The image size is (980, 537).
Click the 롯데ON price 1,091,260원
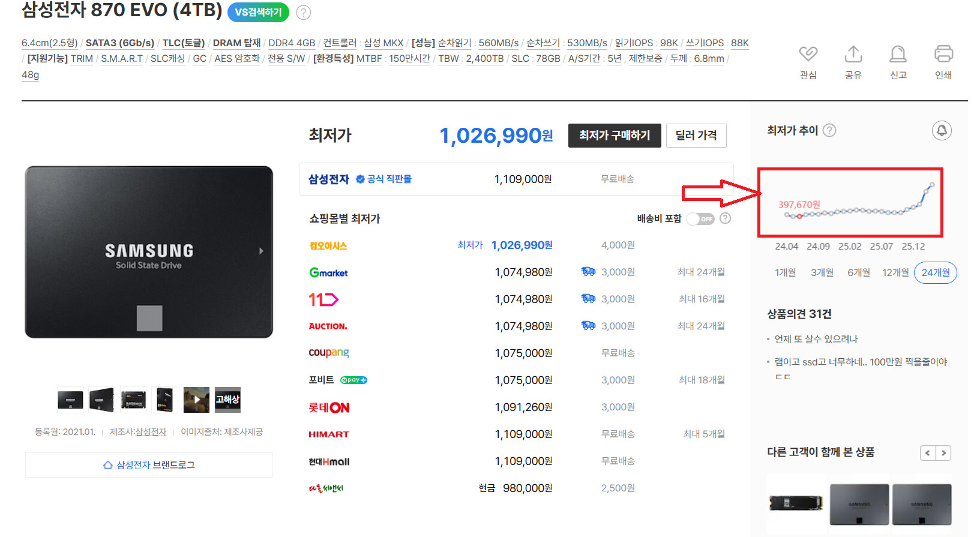[523, 407]
